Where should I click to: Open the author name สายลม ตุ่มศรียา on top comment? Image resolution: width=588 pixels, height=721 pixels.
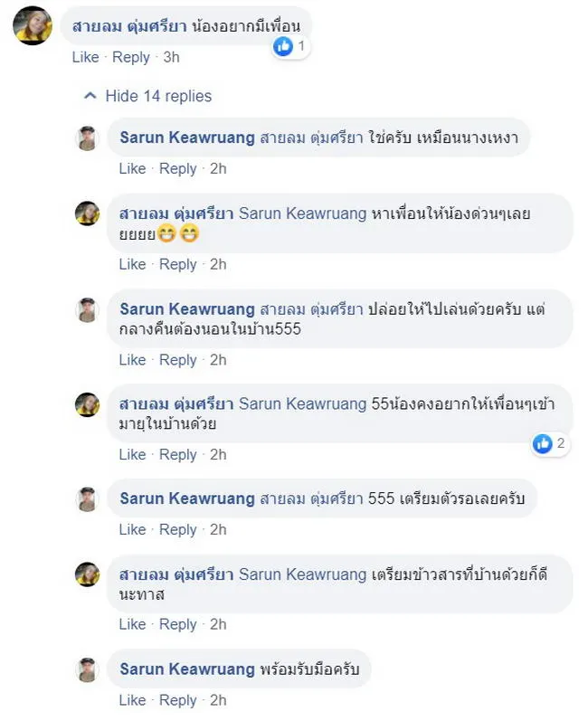128,26
